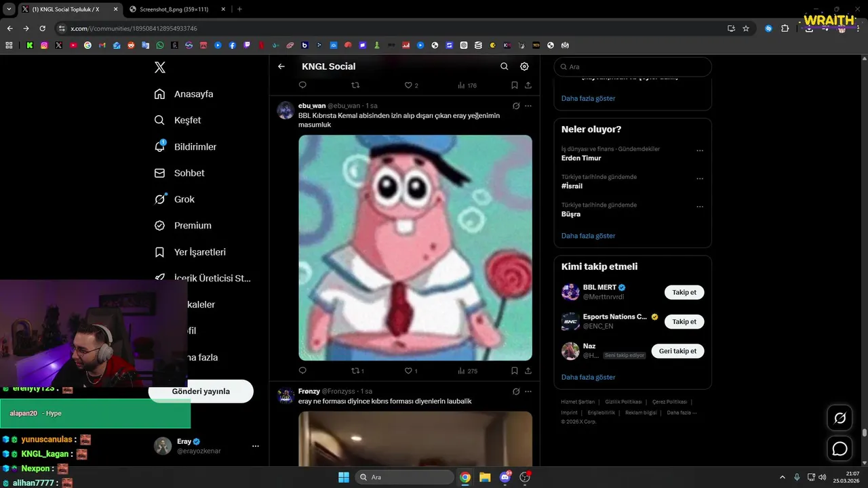Open Erden Timur trending topic
Image resolution: width=868 pixels, height=488 pixels.
(x=581, y=158)
